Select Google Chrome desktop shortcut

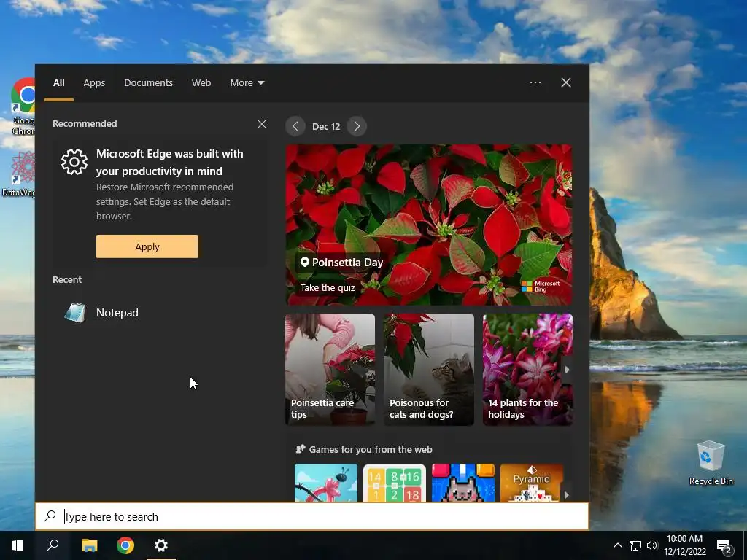pos(21,106)
